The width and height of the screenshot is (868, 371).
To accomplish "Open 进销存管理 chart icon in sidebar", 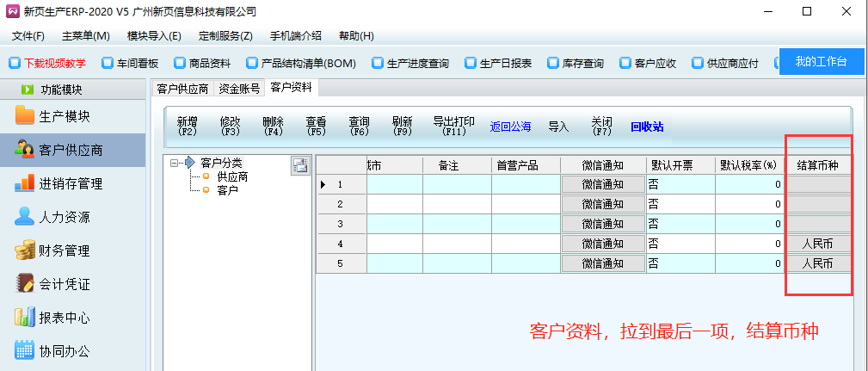I will (24, 183).
